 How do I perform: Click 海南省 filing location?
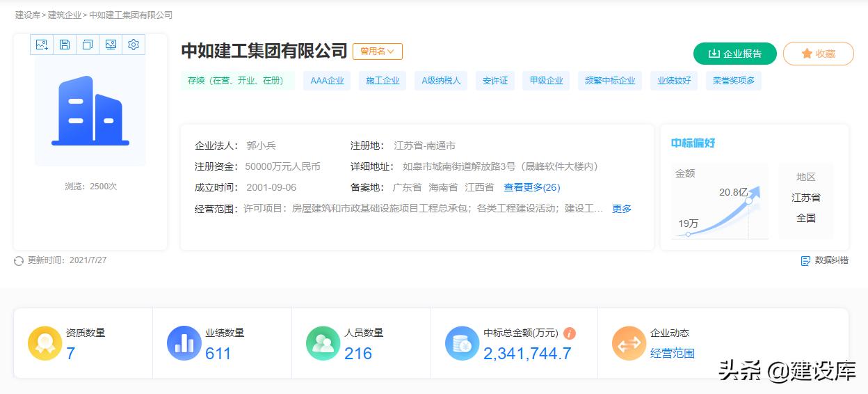coord(443,188)
